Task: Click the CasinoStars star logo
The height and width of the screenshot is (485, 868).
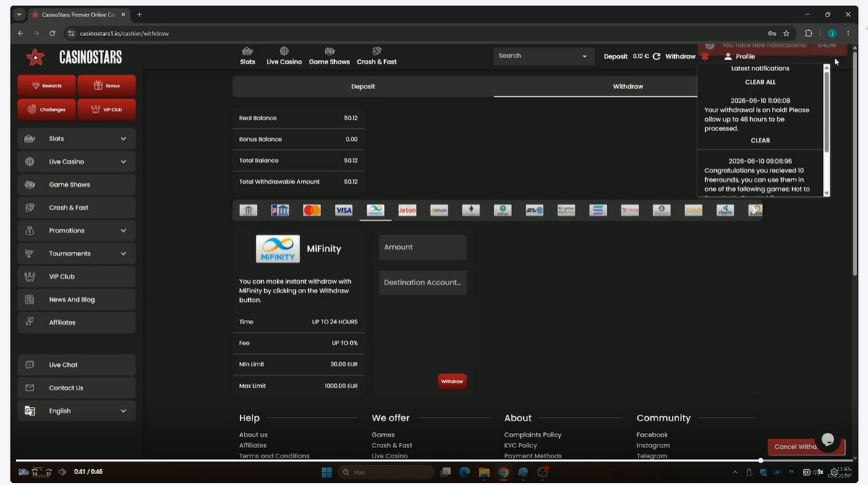Action: (x=35, y=56)
